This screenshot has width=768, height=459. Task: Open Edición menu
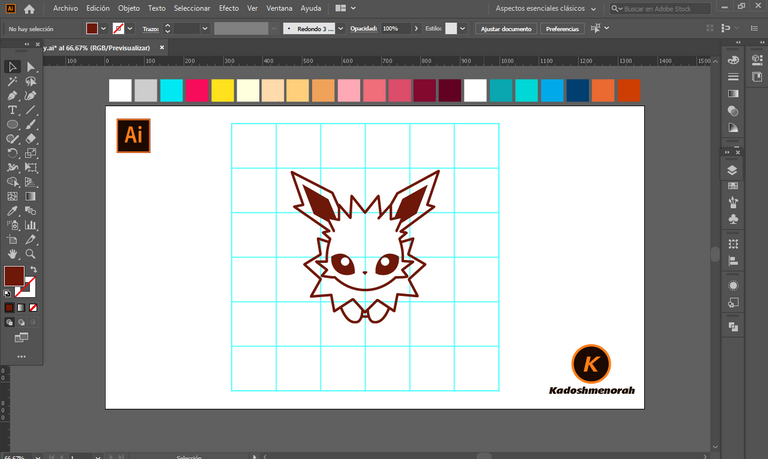(98, 8)
